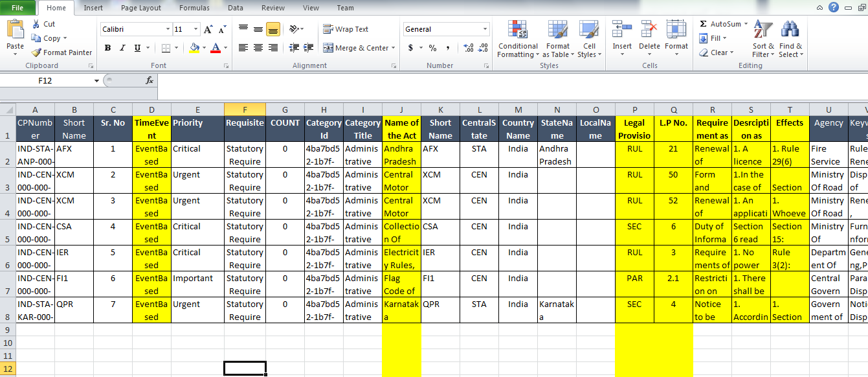Image resolution: width=868 pixels, height=377 pixels.
Task: Click the Sort & Filter button
Action: pyautogui.click(x=762, y=40)
